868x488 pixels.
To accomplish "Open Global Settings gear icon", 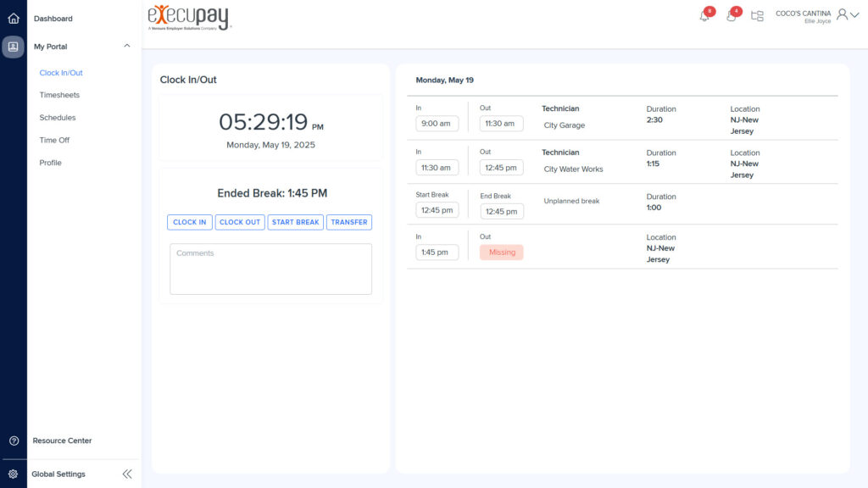I will tap(14, 474).
